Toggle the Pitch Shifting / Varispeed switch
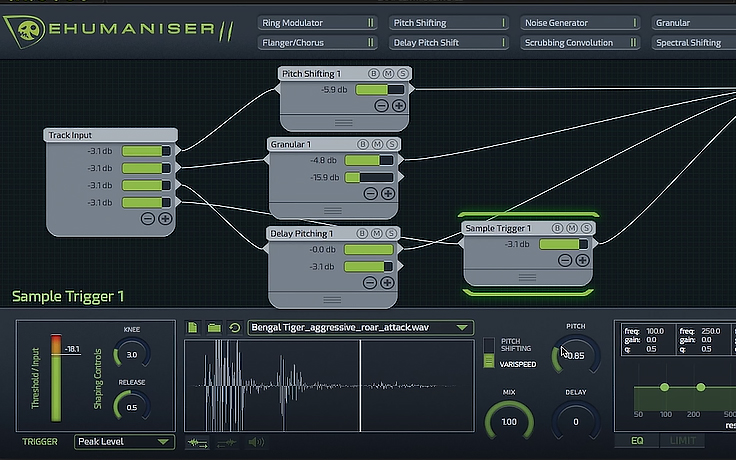Screen dimensions: 736x460 489,353
